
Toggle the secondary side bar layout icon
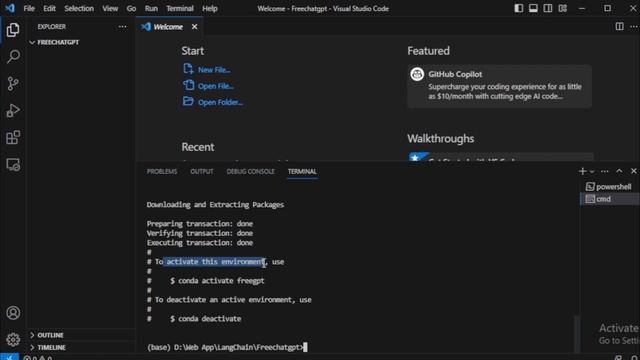point(548,8)
